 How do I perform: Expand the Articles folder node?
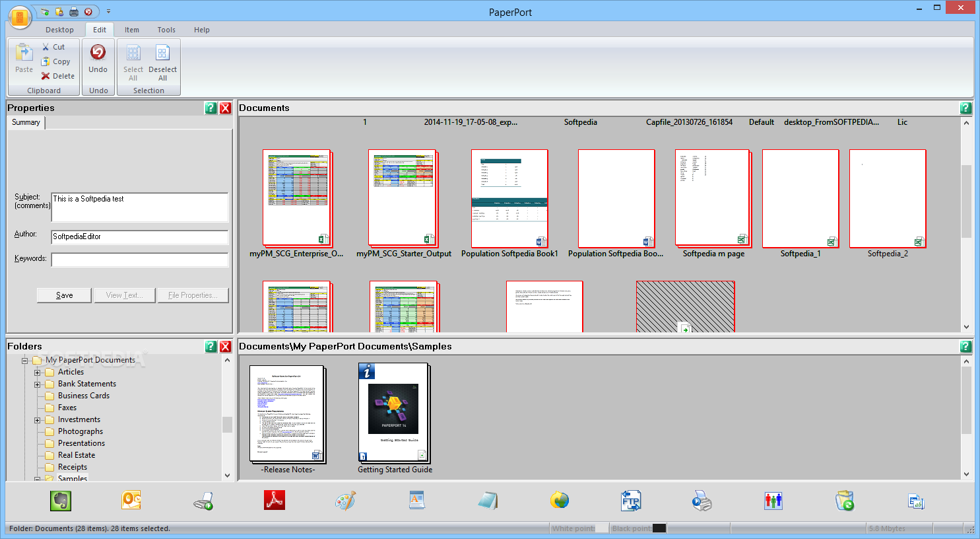(x=38, y=373)
